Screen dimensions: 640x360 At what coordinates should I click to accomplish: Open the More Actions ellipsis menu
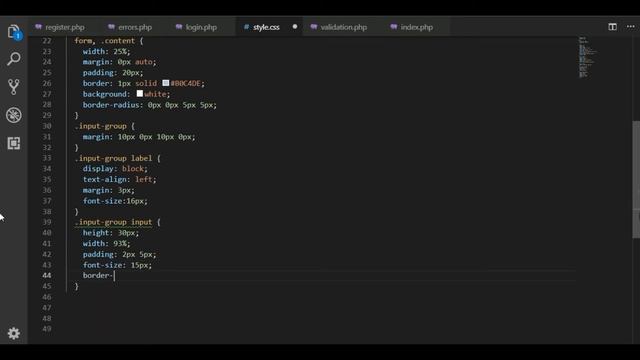pos(631,27)
